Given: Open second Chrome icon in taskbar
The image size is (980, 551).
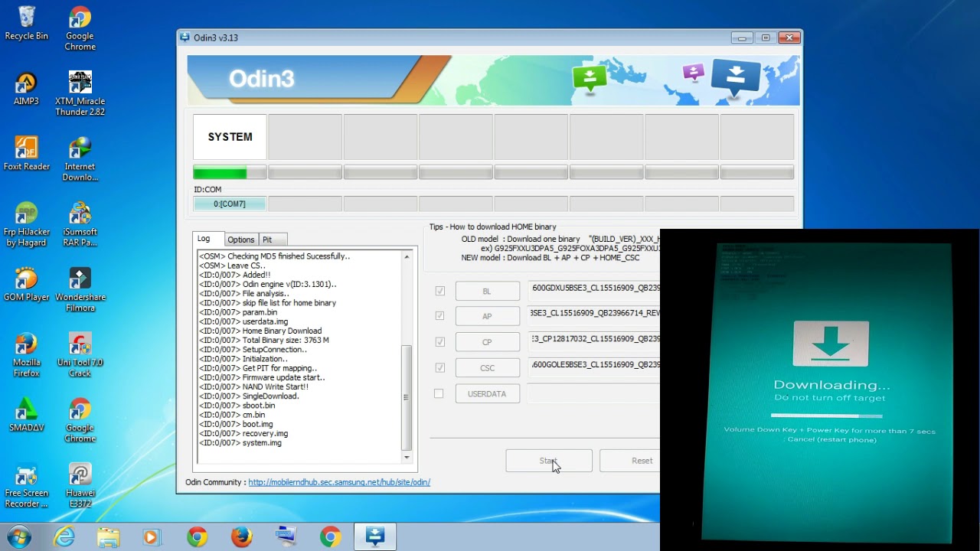Looking at the screenshot, I should (x=331, y=537).
